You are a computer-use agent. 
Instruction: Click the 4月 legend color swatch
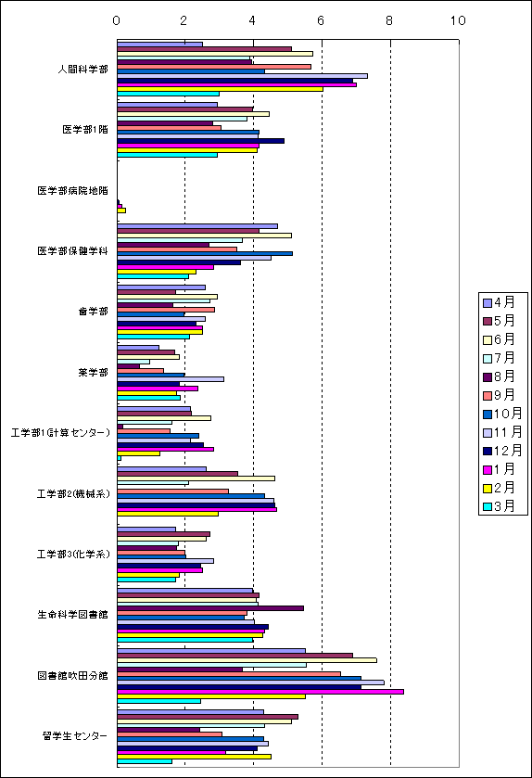488,302
